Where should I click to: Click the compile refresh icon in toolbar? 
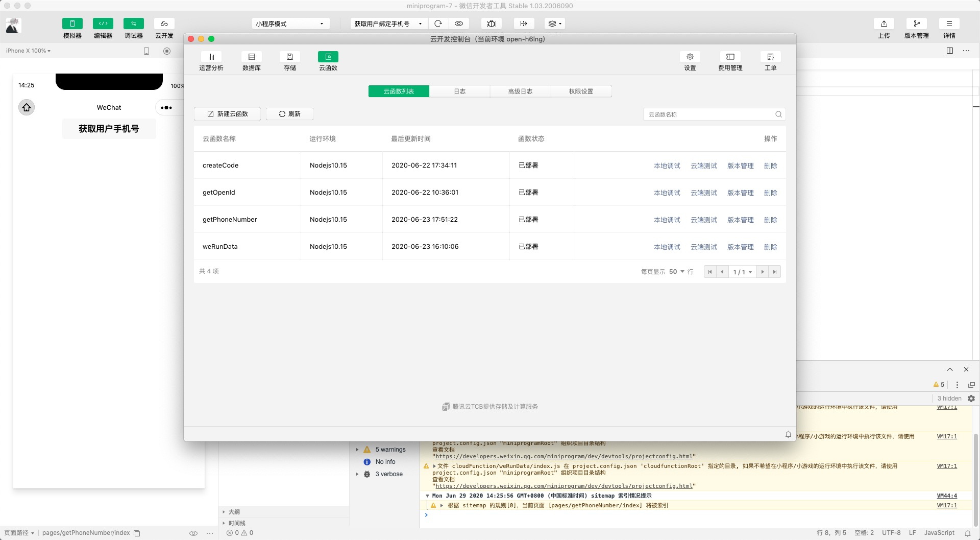coord(438,24)
